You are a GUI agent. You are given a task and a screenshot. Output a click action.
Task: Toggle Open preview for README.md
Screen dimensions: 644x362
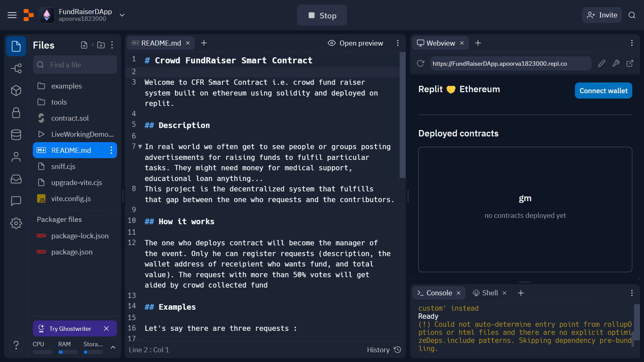pos(356,43)
